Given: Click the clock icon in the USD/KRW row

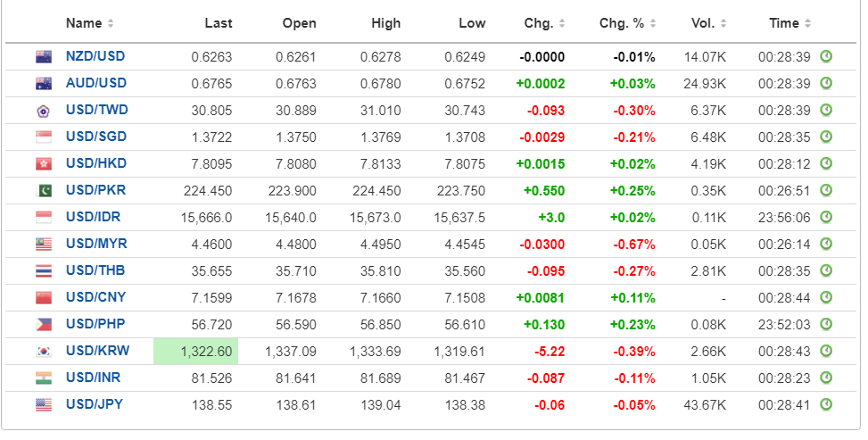Looking at the screenshot, I should point(826,351).
